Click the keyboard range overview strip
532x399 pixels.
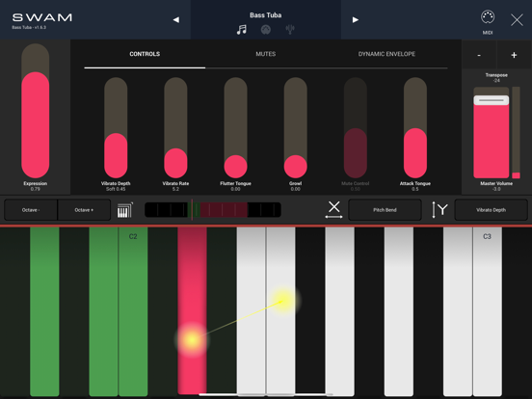click(213, 210)
